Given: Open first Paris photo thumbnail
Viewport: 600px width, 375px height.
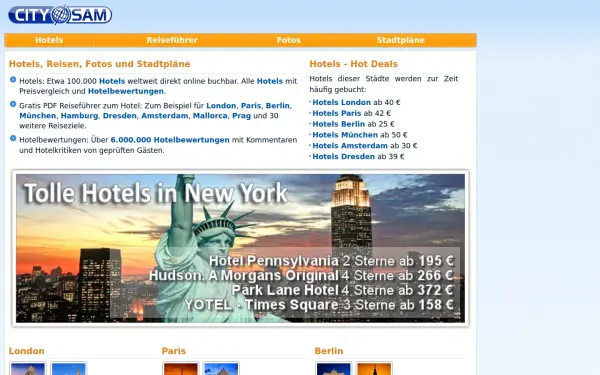Looking at the screenshot, I should pyautogui.click(x=181, y=368).
